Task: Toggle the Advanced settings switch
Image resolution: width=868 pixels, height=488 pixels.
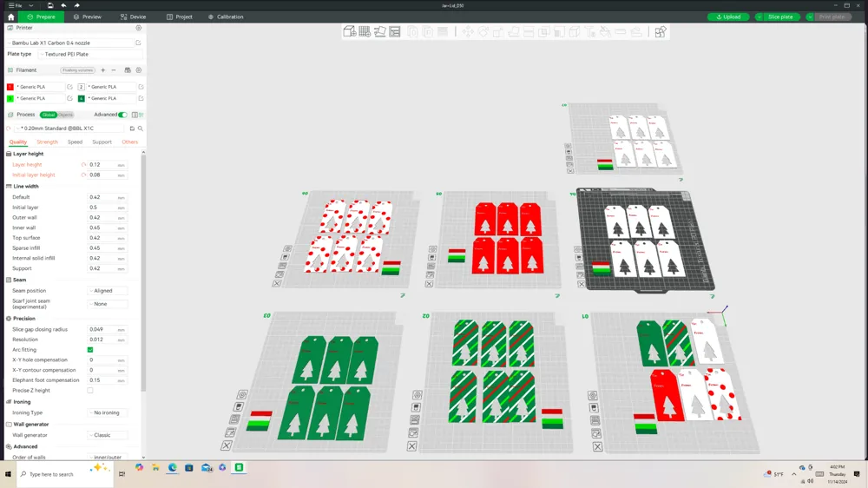Action: (x=123, y=115)
